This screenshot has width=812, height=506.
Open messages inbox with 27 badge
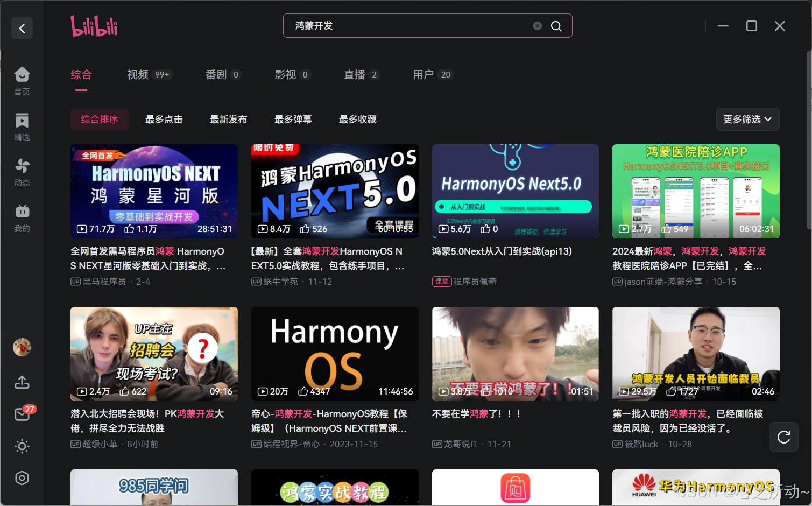(x=22, y=414)
